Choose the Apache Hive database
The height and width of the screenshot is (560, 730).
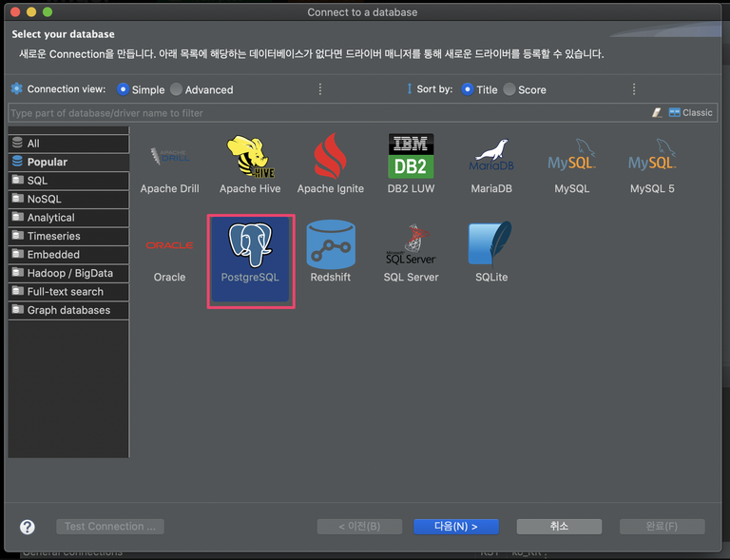(250, 157)
